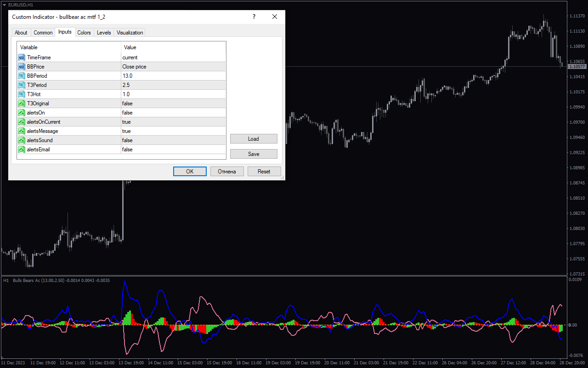The image size is (588, 368).
Task: Change T3Original false value
Action: click(x=174, y=103)
